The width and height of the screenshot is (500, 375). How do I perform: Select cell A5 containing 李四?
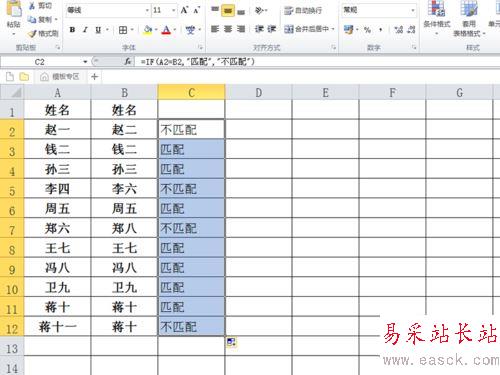coord(57,189)
